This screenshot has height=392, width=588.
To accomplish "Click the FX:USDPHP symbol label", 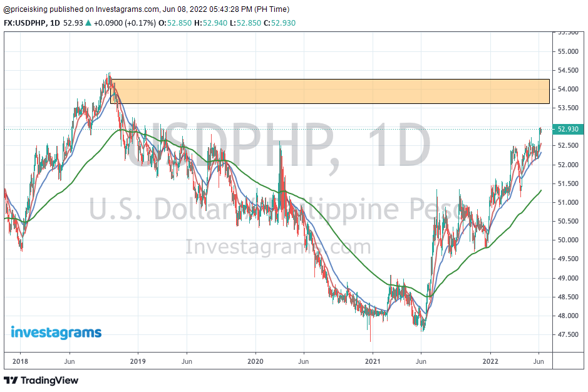I will (25, 23).
